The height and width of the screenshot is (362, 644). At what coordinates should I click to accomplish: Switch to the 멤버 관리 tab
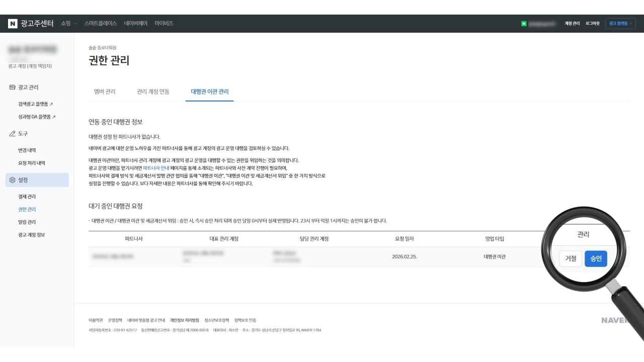point(105,92)
